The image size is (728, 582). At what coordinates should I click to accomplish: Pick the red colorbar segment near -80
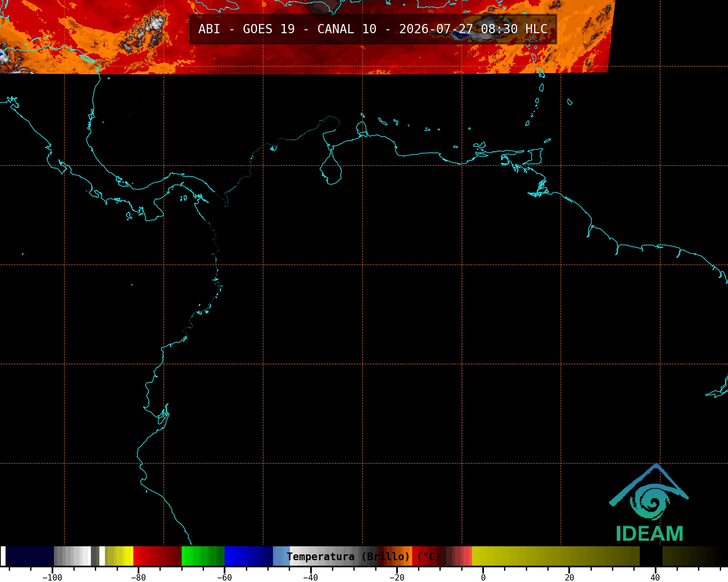point(157,556)
